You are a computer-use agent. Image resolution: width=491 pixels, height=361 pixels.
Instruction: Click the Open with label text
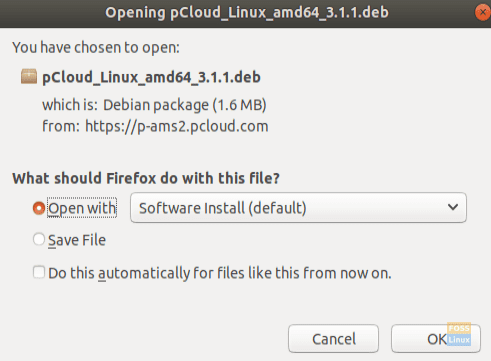point(82,208)
